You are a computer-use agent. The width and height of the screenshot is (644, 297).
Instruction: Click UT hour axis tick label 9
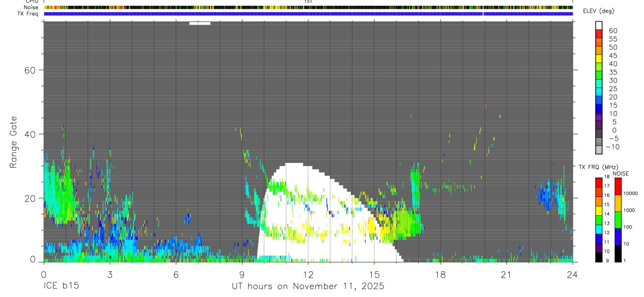coord(242,274)
